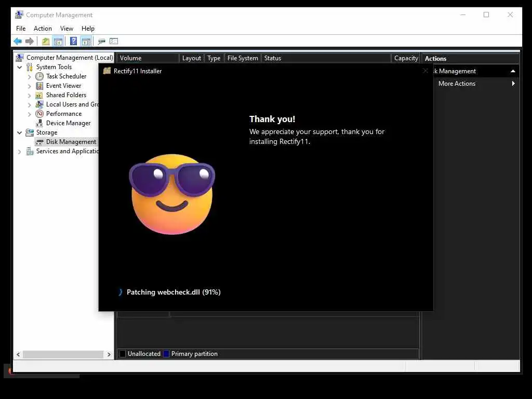Sort by the Capacity column header
The width and height of the screenshot is (532, 399).
(x=406, y=58)
